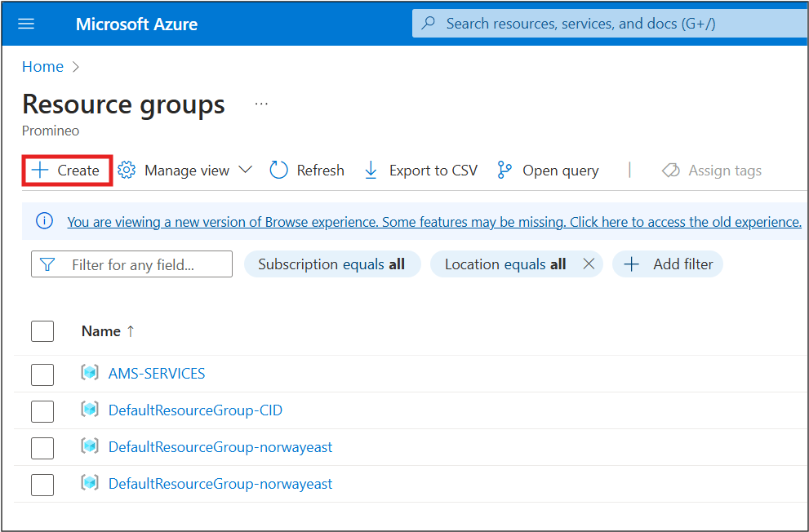Go to Home breadcrumb
Image resolution: width=809 pixels, height=532 pixels.
coord(42,67)
